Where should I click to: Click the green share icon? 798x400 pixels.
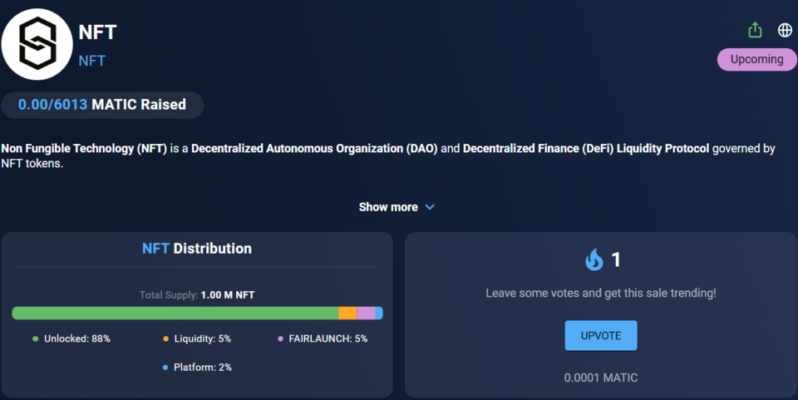point(755,29)
